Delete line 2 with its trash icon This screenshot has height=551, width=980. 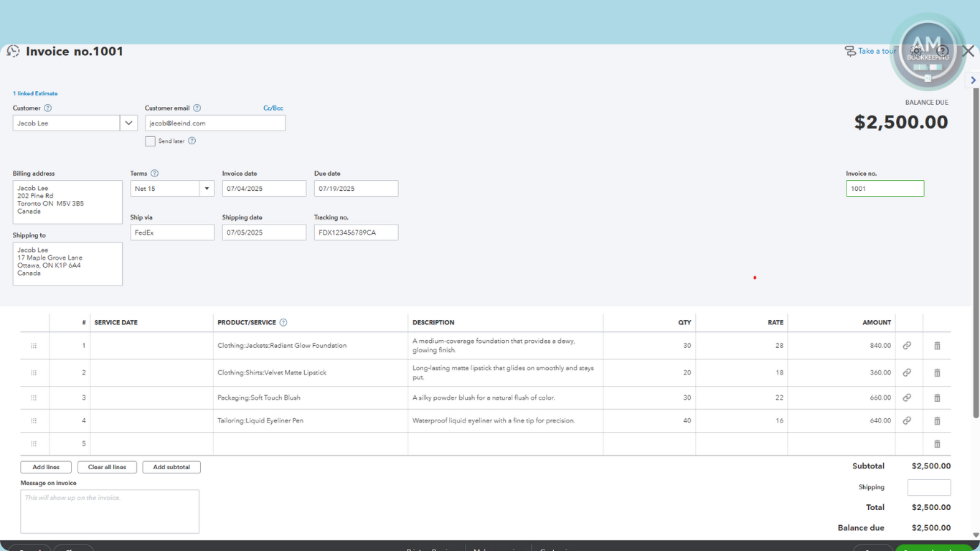937,373
